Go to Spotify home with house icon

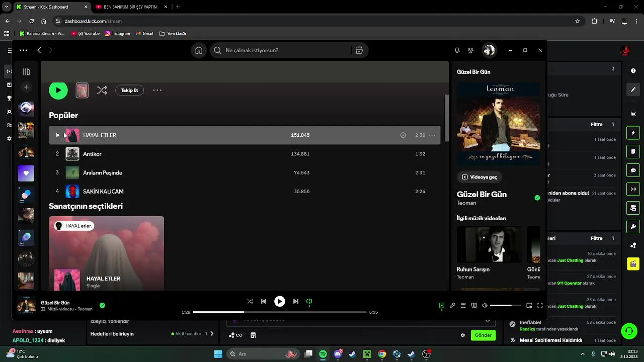pyautogui.click(x=199, y=50)
